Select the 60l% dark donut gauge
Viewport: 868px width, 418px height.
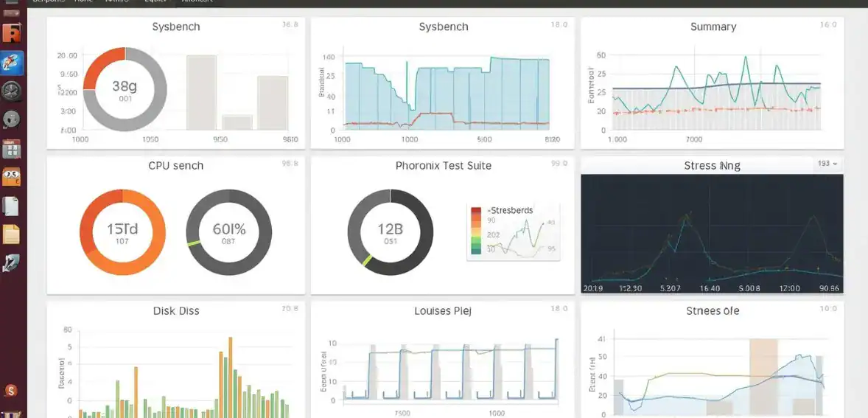228,232
